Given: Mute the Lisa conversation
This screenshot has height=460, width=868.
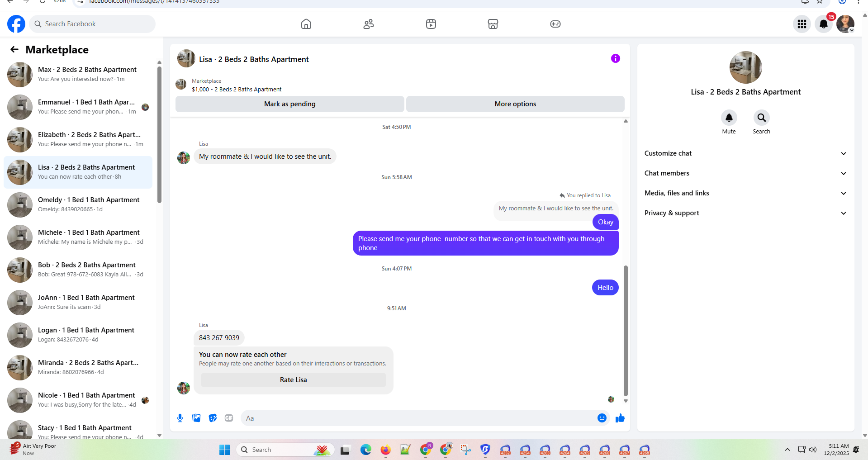Looking at the screenshot, I should [x=729, y=118].
